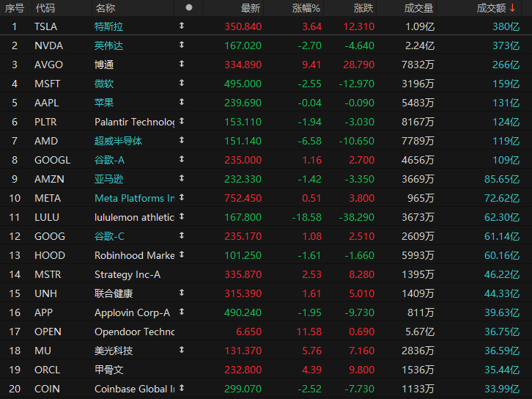Click the up-down arrow icon in APP row
The width and height of the screenshot is (532, 399).
tap(182, 312)
